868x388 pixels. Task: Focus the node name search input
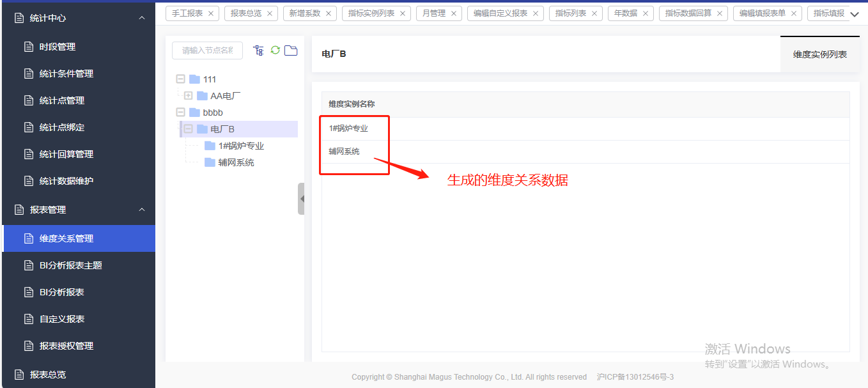pos(207,50)
